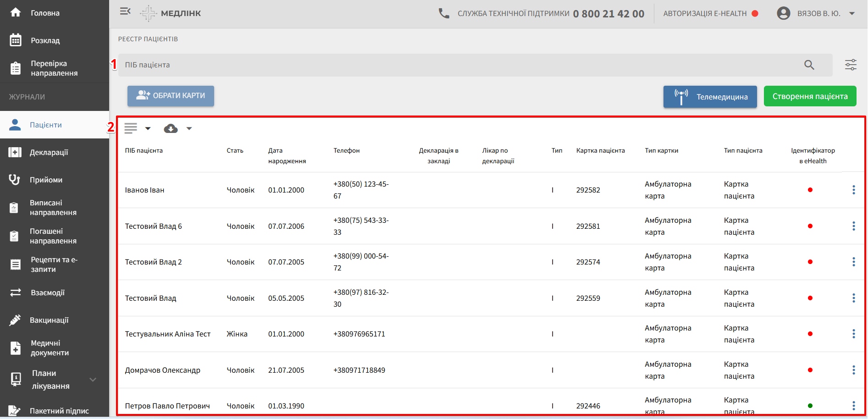Click the support phone icon
868x419 pixels.
coord(443,14)
